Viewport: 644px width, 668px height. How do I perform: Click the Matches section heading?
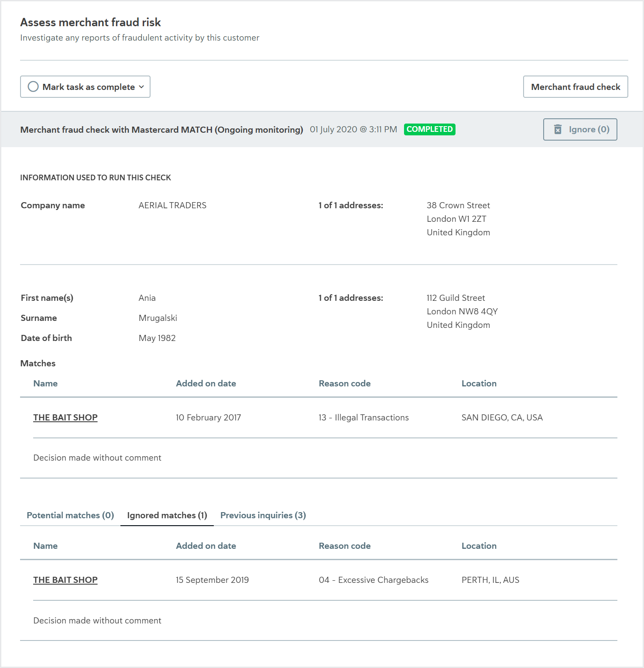(x=38, y=363)
